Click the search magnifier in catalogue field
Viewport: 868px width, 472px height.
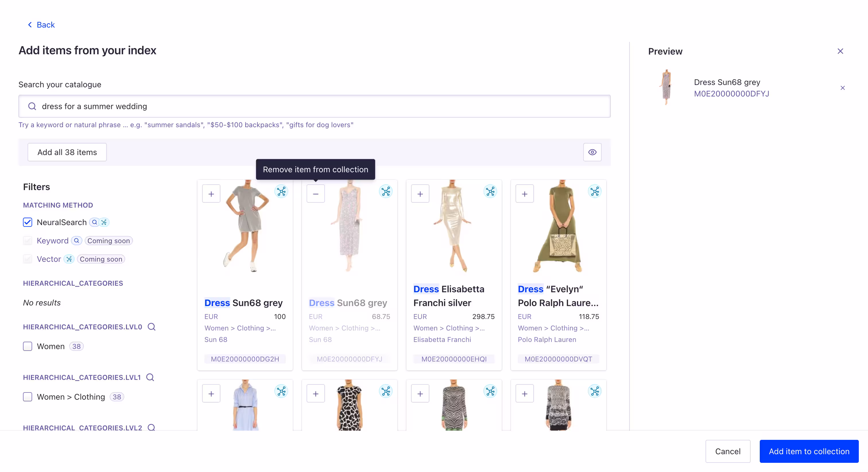pyautogui.click(x=32, y=106)
